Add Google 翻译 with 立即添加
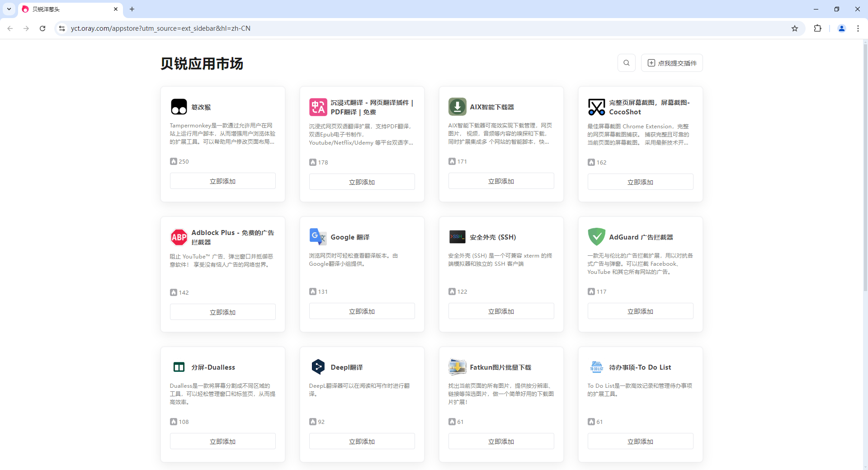This screenshot has width=868, height=470. coord(362,311)
